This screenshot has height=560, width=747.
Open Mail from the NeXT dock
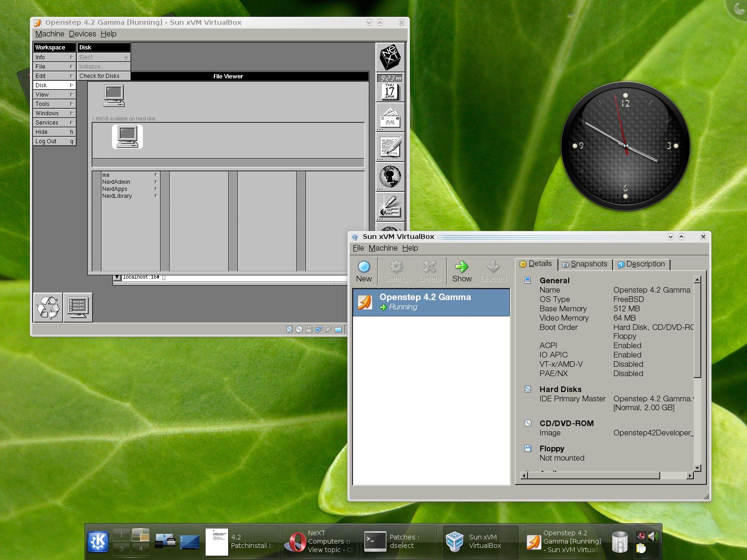click(389, 118)
